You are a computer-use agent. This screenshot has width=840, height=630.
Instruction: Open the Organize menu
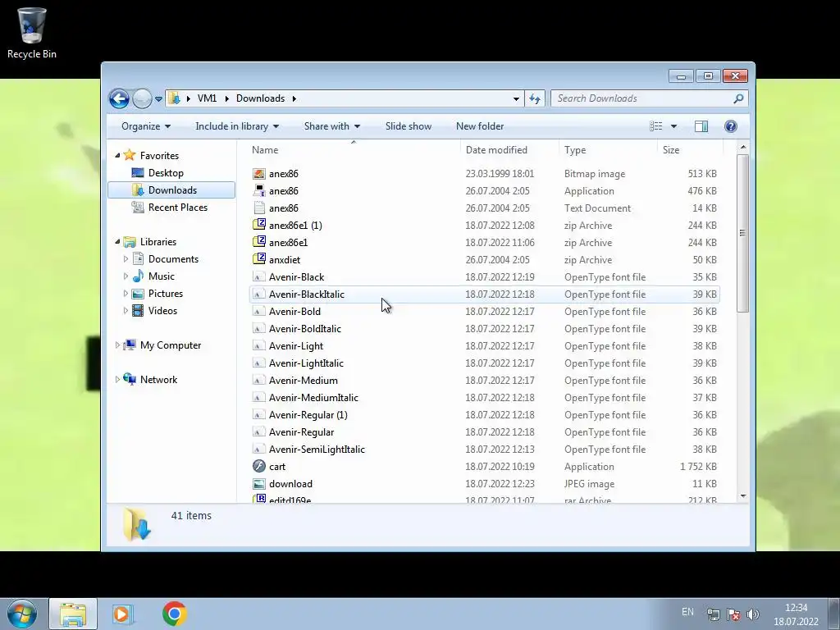tap(146, 126)
